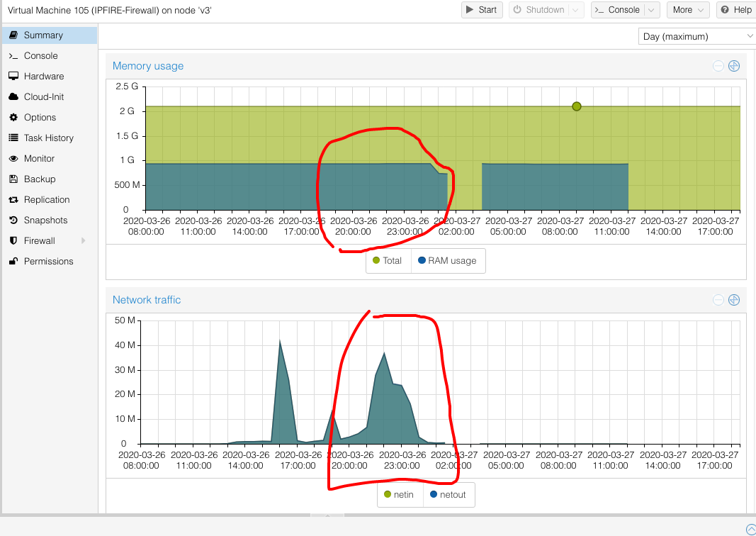The width and height of the screenshot is (756, 536).
Task: Open the Shutdown dropdown arrow
Action: [575, 10]
